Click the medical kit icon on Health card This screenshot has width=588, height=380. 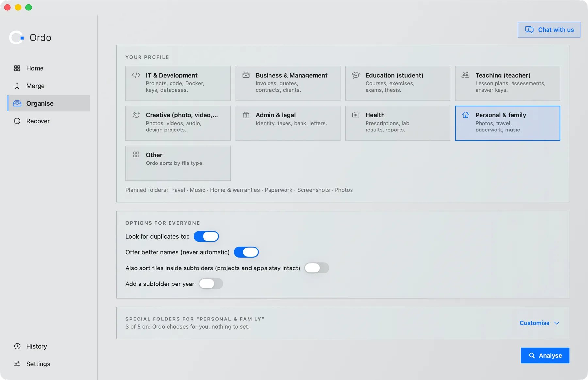356,115
